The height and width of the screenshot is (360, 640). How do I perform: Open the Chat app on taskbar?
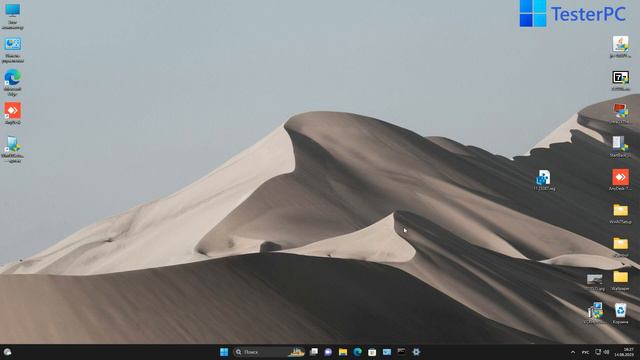(x=328, y=352)
